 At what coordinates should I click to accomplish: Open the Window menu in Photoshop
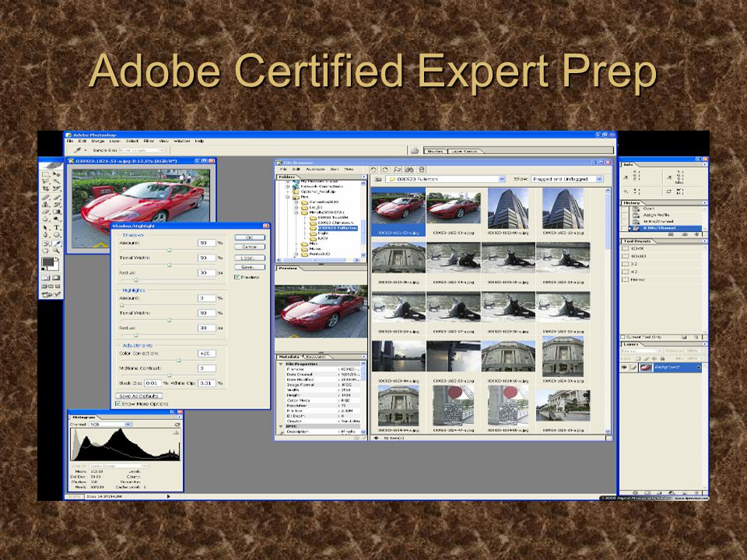(x=181, y=141)
